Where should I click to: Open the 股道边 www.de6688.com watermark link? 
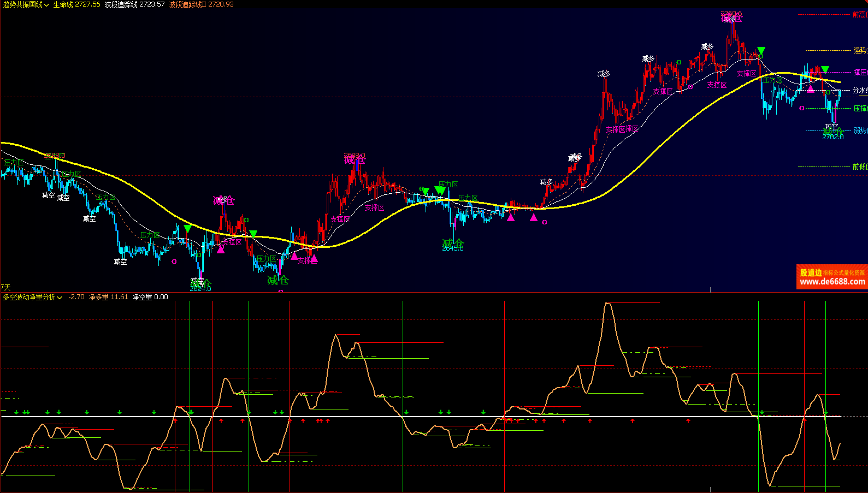click(x=831, y=277)
